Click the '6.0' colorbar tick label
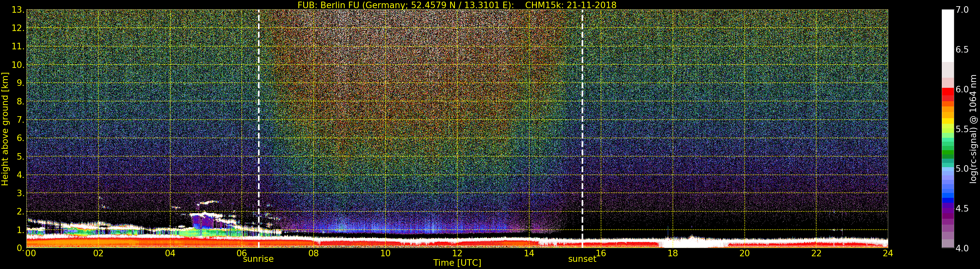This screenshot has width=980, height=269. coord(962,89)
